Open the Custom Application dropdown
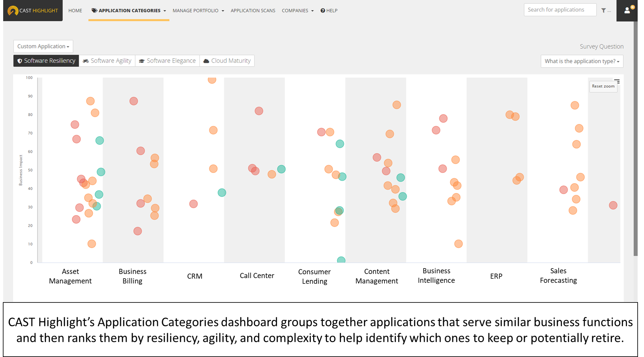This screenshot has width=644, height=357. click(x=43, y=46)
